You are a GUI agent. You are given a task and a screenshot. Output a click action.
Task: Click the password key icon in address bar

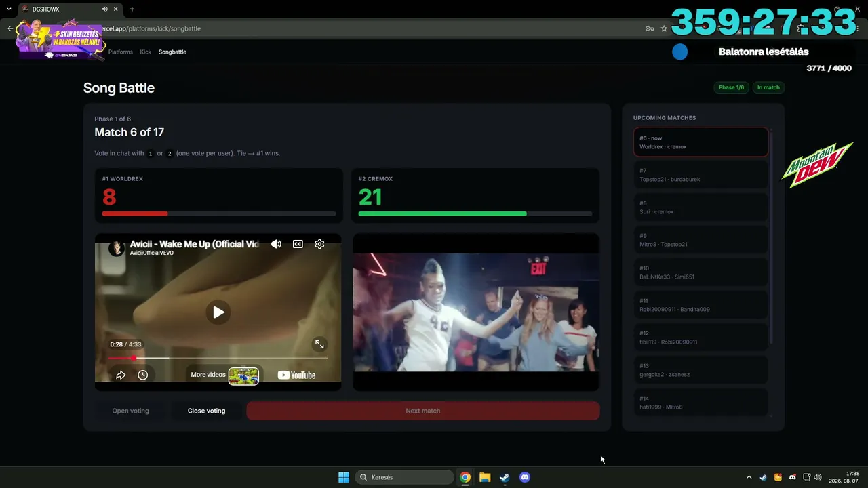point(649,28)
